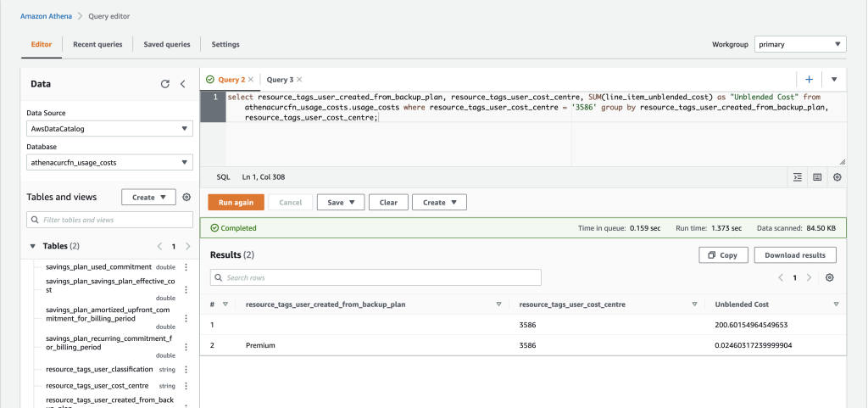Open options for resource_tags_user_cost_centre column
This screenshot has height=408, width=868.
coord(186,386)
